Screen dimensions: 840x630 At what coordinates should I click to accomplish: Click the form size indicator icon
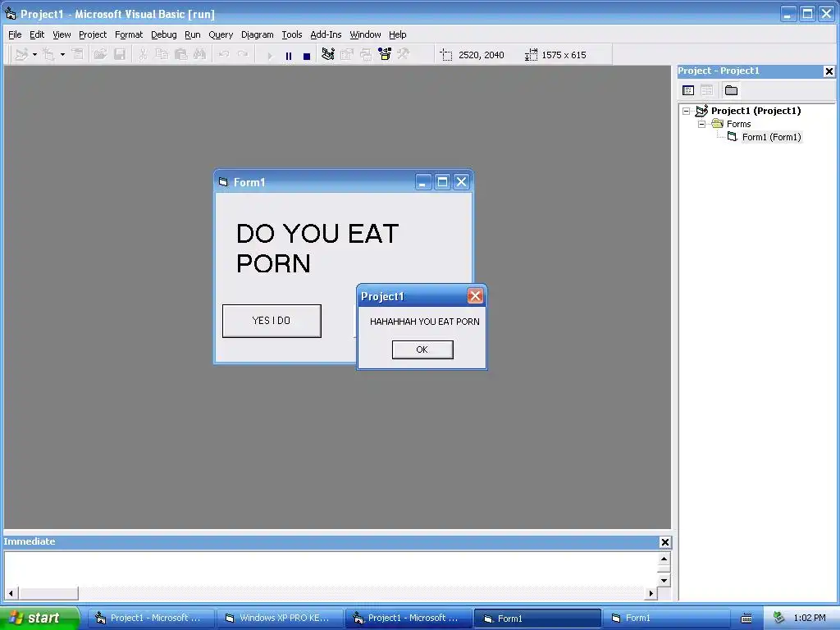click(x=531, y=55)
